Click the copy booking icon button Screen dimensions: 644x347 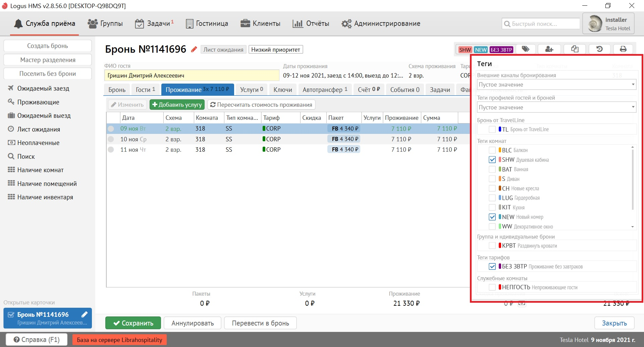[575, 49]
